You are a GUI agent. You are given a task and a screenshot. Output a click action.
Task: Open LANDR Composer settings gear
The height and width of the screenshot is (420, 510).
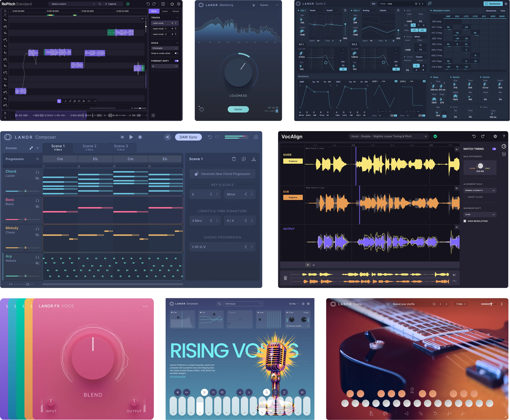click(256, 137)
